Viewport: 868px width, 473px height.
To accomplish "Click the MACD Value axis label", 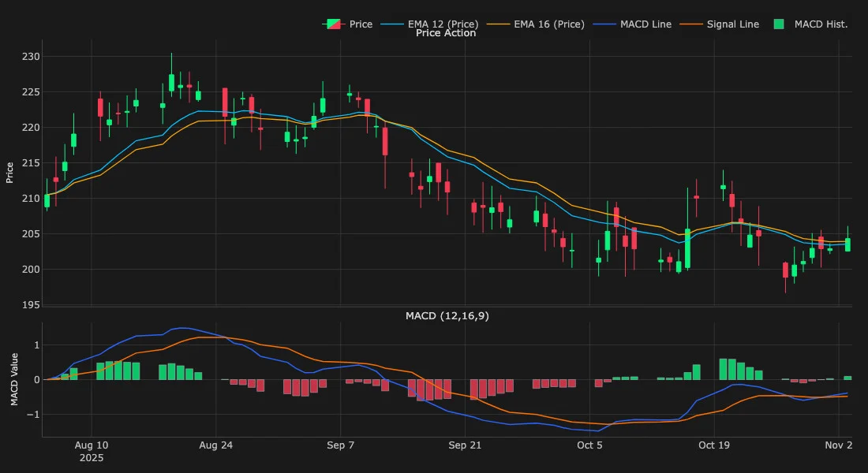I will (14, 379).
